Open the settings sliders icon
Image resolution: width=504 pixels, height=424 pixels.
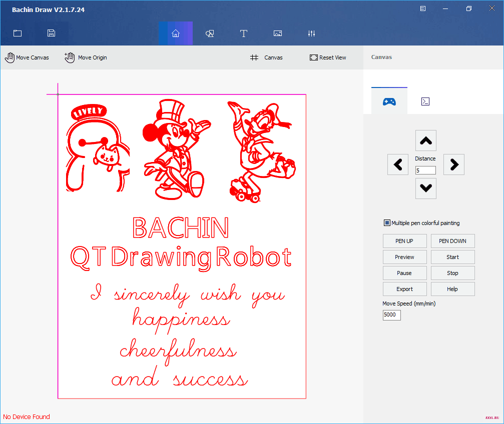311,33
